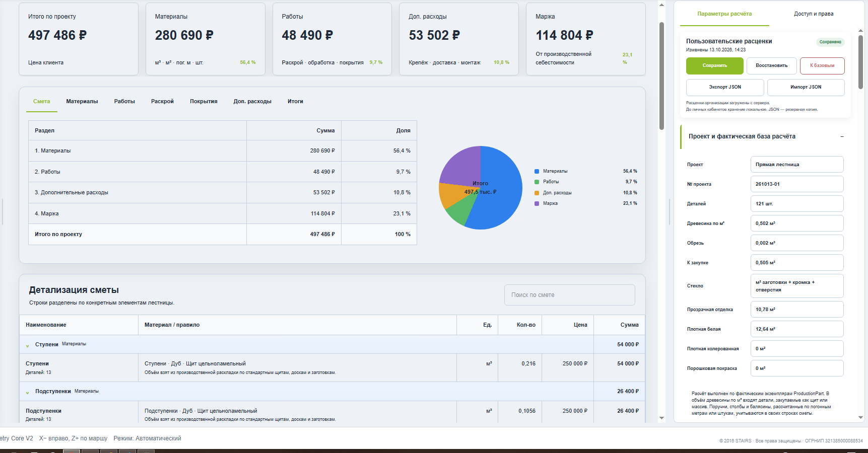The width and height of the screenshot is (868, 453).
Task: Click the Древесина по м³ field
Action: tap(797, 223)
